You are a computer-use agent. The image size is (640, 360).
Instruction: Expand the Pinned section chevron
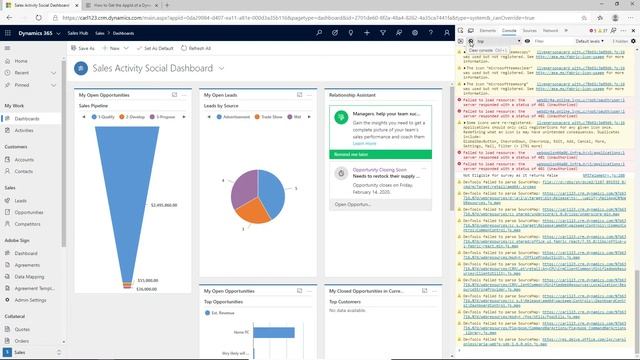tap(53, 85)
